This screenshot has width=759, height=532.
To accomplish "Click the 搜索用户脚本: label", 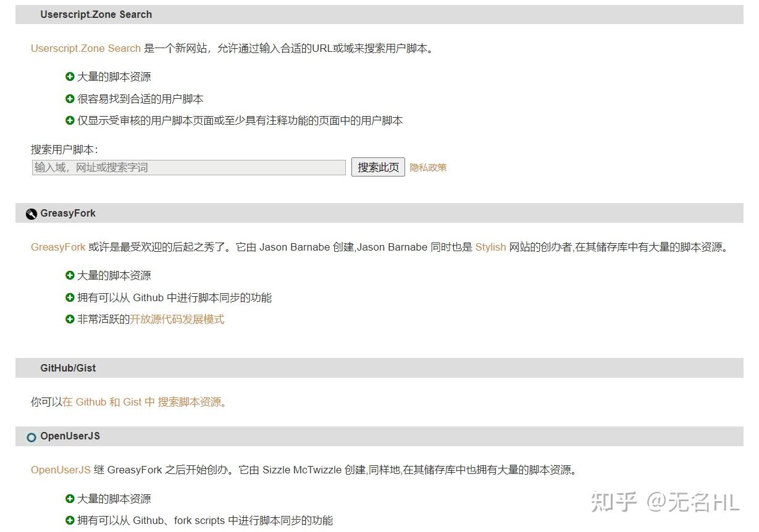I will tap(64, 149).
